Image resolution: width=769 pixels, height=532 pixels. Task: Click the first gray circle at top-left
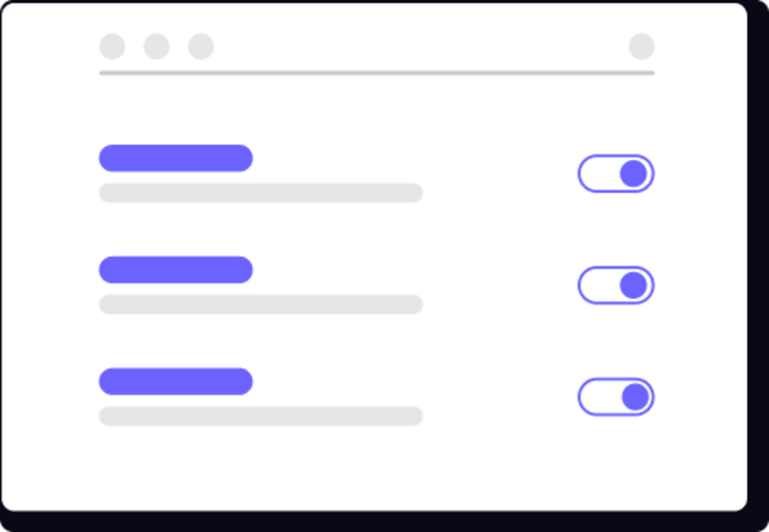[112, 46]
